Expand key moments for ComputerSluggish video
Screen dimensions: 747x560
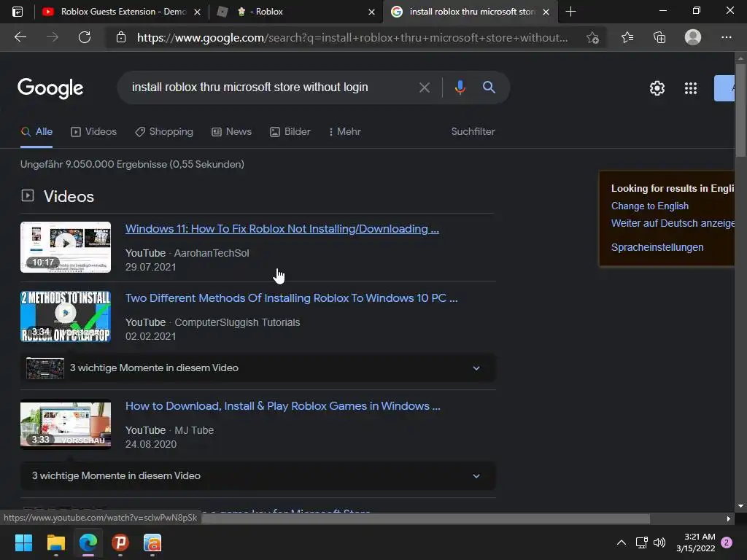click(x=258, y=368)
